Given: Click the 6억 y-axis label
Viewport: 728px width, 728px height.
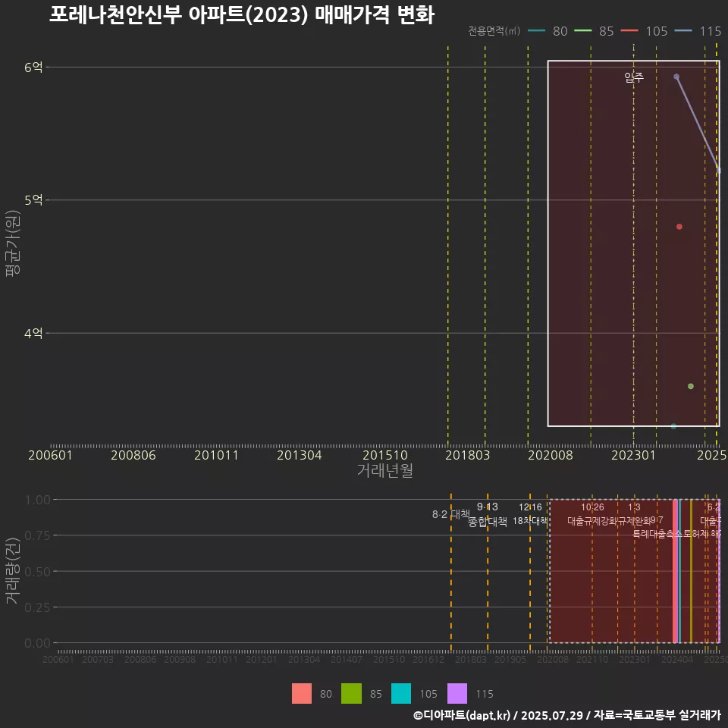Looking at the screenshot, I should click(33, 67).
